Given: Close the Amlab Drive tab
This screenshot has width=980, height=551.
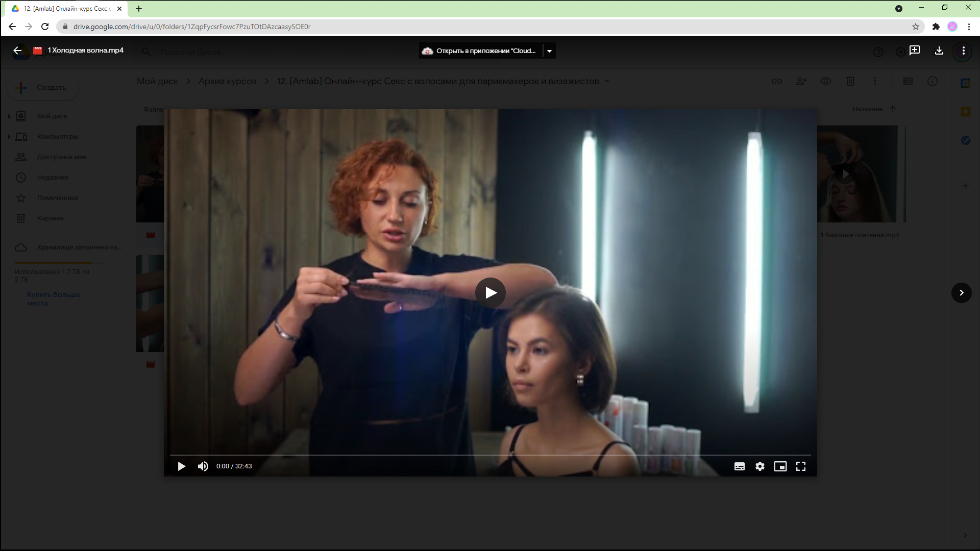Looking at the screenshot, I should (x=119, y=9).
